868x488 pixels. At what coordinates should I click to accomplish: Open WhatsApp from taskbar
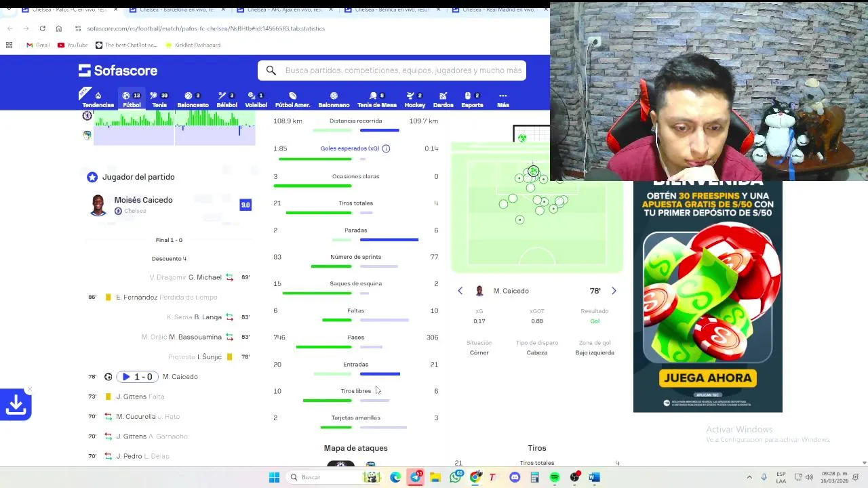click(x=456, y=477)
